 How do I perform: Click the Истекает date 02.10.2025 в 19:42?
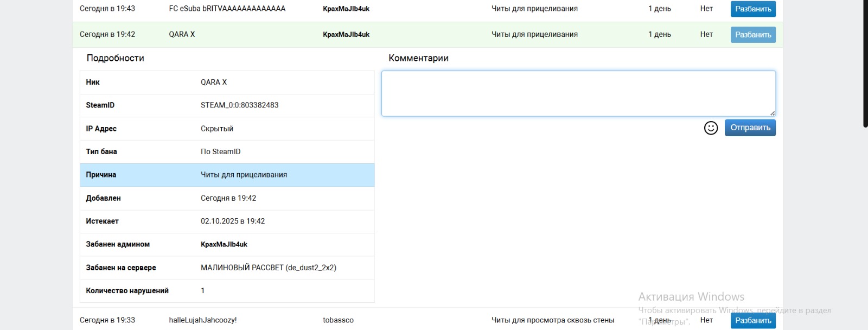[233, 221]
